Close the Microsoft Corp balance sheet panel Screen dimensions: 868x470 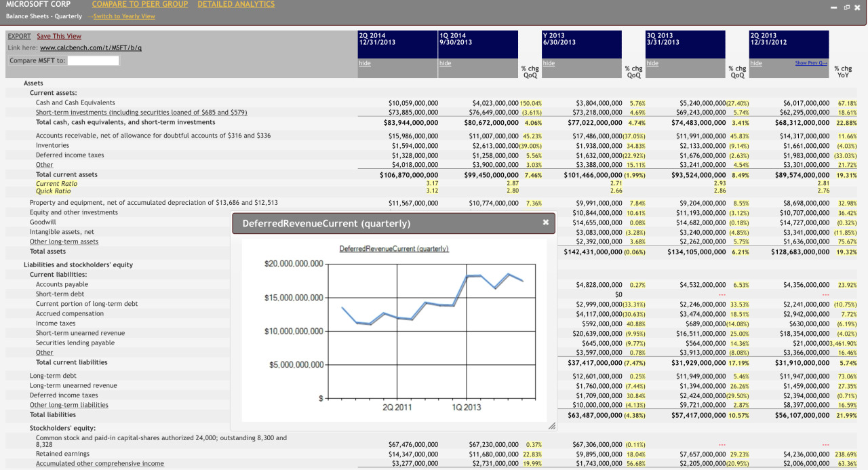click(857, 7)
